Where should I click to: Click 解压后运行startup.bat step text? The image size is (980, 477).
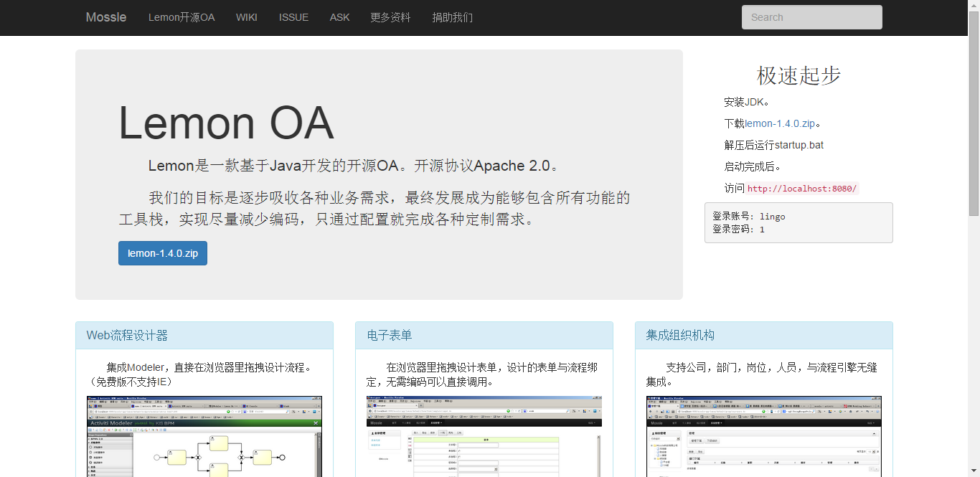pyautogui.click(x=774, y=145)
